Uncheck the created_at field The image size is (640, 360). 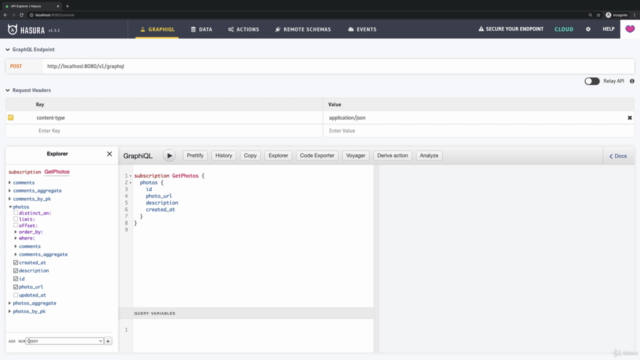click(16, 262)
